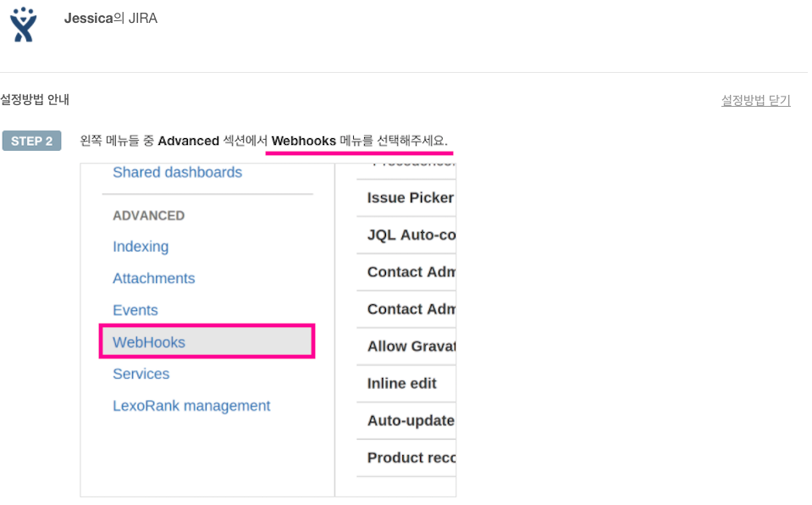Viewport: 812px width, 505px height.
Task: Click the JIRA logo icon
Action: tap(24, 25)
